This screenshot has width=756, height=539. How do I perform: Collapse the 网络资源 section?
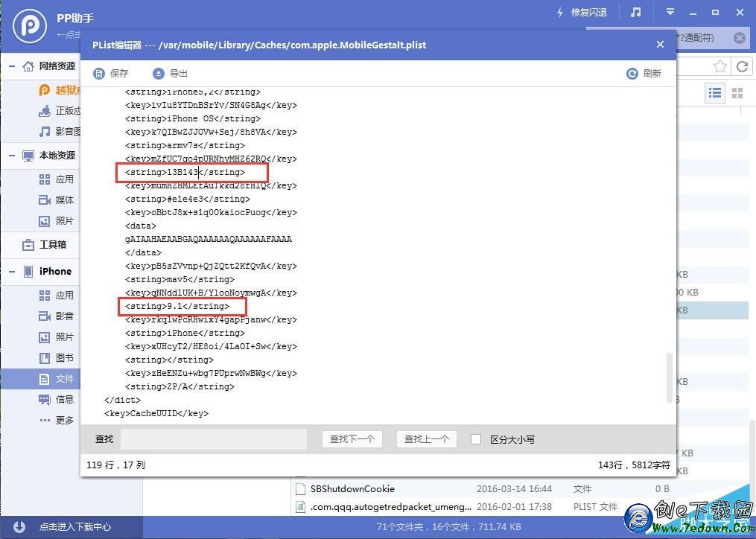pyautogui.click(x=12, y=66)
